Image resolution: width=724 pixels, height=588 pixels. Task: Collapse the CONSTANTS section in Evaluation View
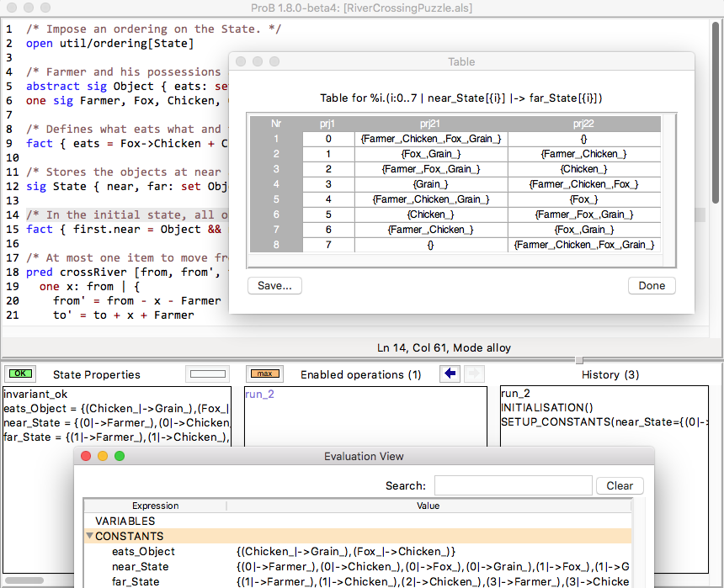tap(90, 536)
